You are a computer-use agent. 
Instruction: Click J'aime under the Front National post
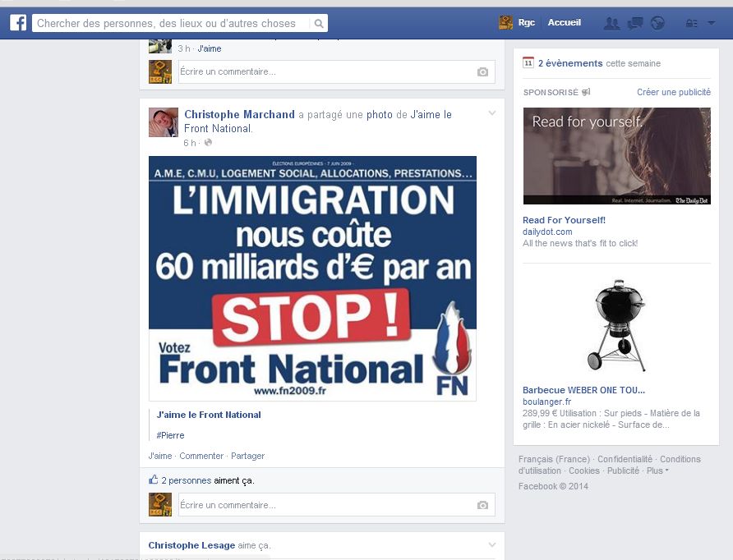coord(160,456)
